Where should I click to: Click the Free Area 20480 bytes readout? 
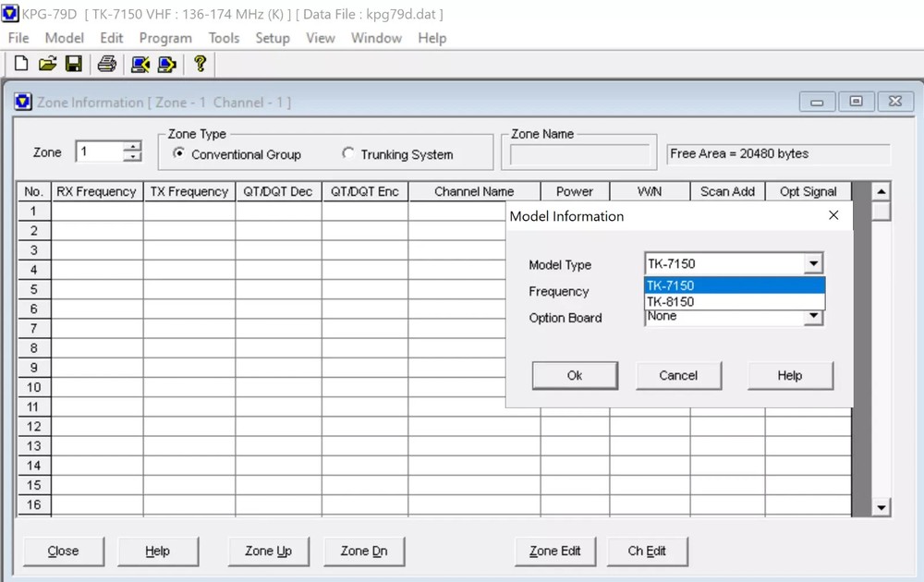778,153
